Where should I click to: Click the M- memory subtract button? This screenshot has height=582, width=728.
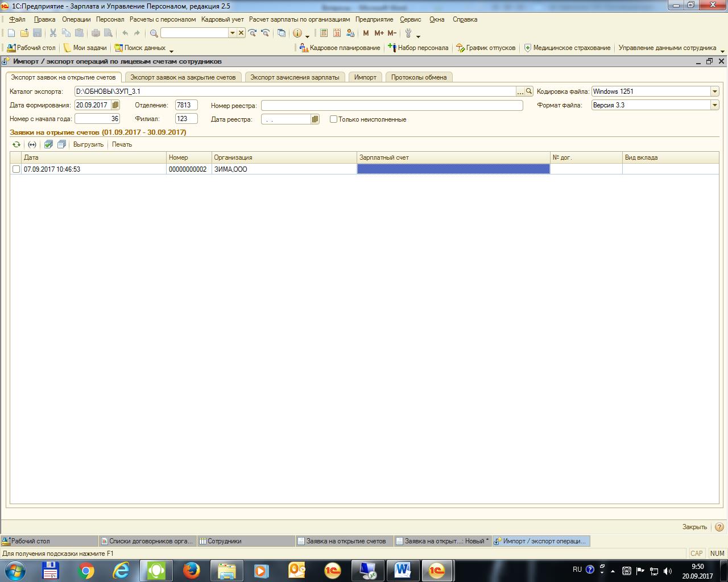point(392,33)
